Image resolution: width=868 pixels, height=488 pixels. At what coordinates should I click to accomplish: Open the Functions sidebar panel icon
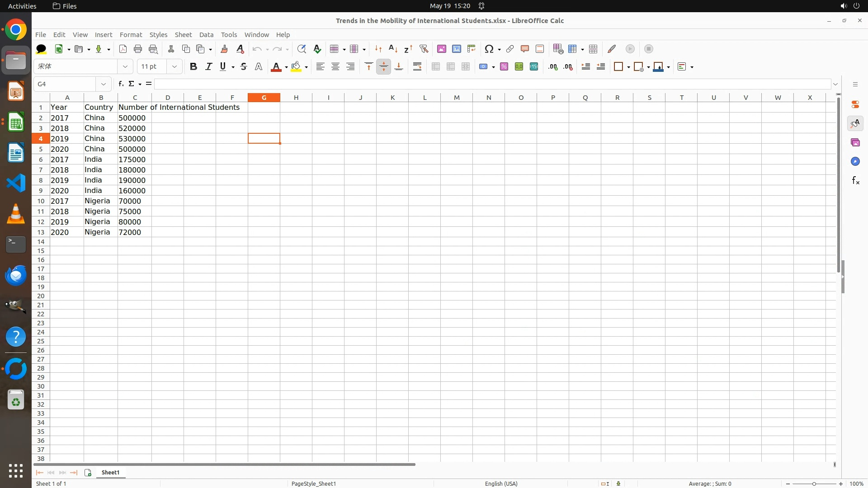[855, 181]
